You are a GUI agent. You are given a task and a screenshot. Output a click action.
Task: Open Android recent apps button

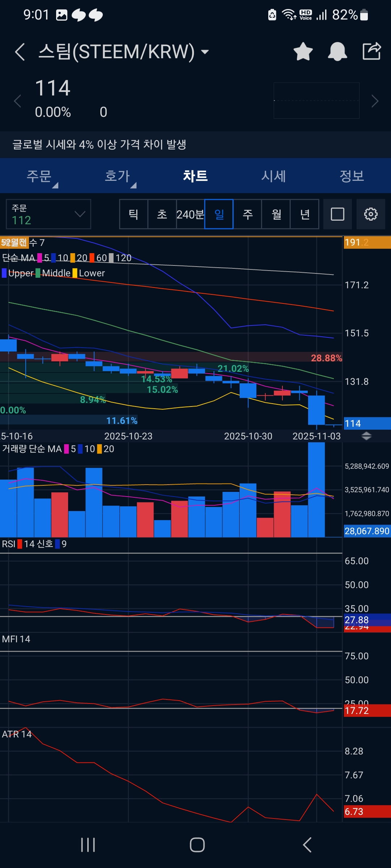(88, 845)
